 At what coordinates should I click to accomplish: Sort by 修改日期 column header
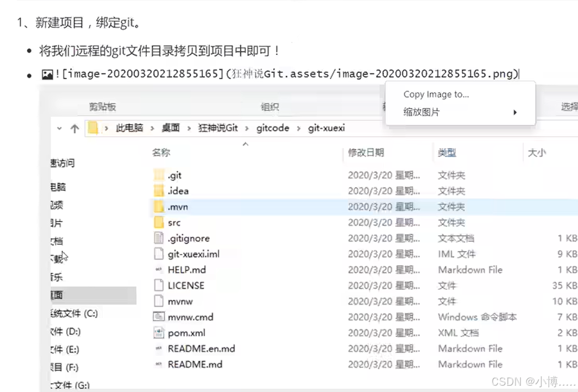pyautogui.click(x=366, y=153)
